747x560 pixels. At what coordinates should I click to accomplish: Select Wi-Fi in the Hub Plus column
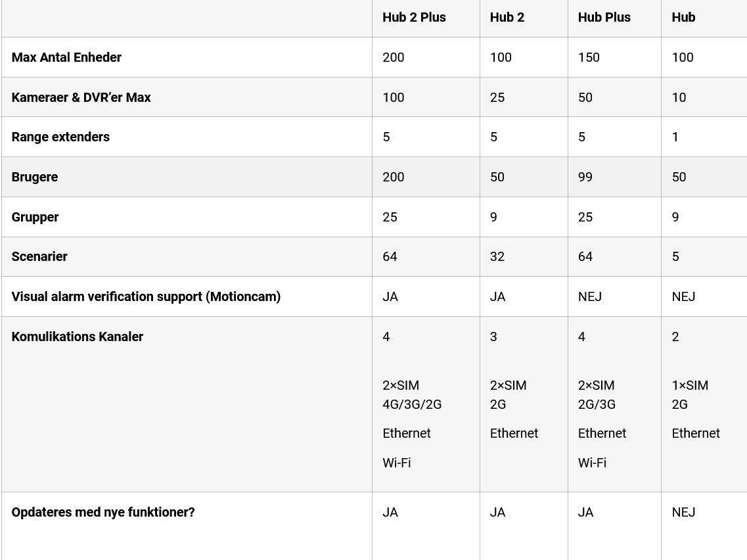coord(592,463)
